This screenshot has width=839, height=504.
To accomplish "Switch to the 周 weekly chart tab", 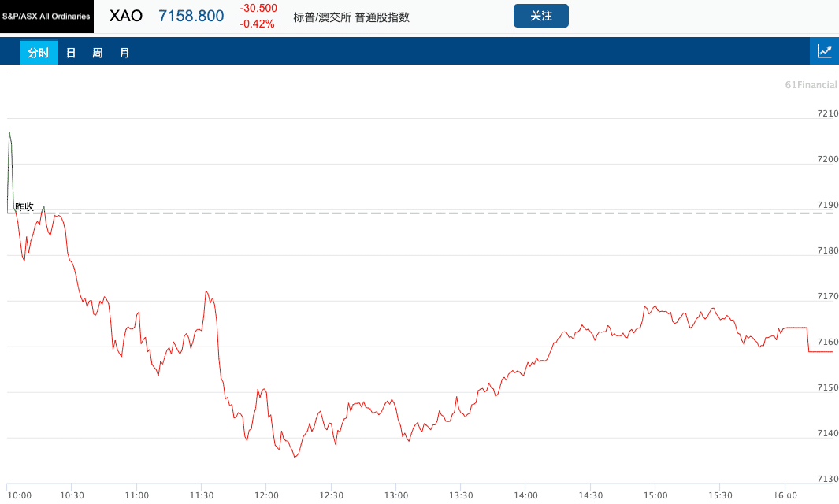I will tap(98, 53).
